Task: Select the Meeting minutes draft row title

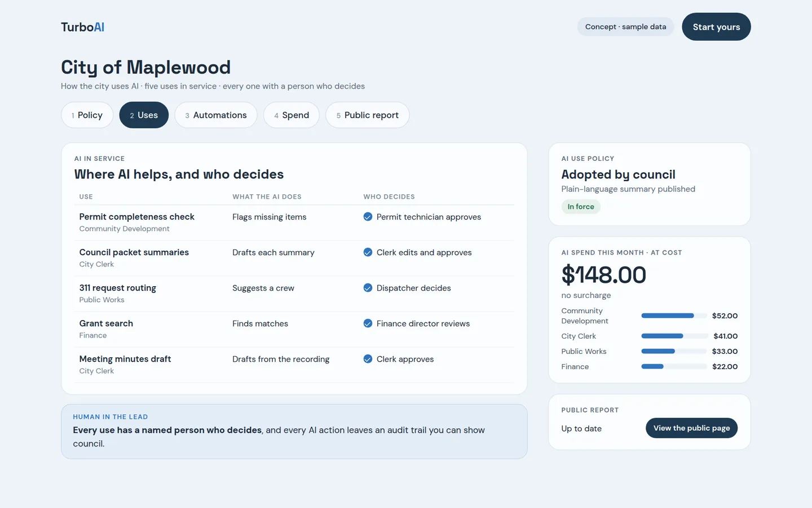Action: [125, 359]
